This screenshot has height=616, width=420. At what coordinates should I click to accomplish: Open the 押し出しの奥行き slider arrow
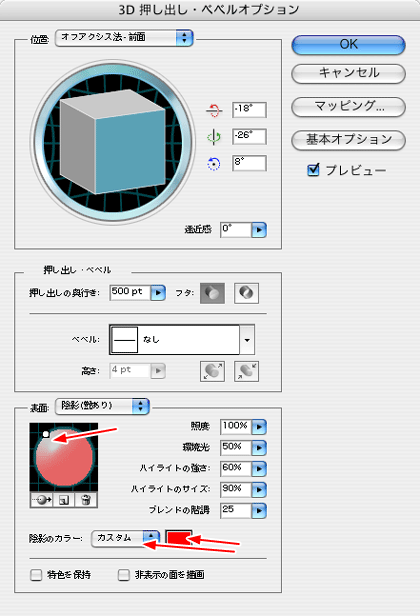tap(158, 293)
